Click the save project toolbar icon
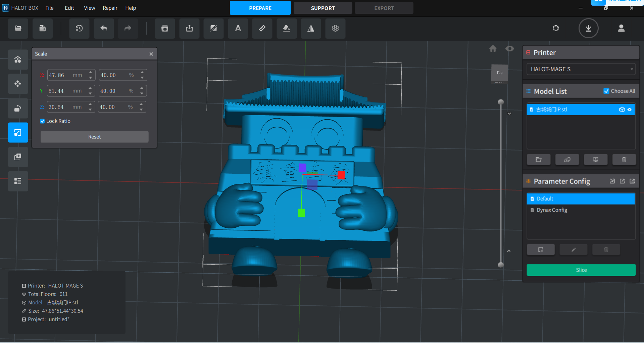Screen dimensions: 644x343 pos(43,29)
